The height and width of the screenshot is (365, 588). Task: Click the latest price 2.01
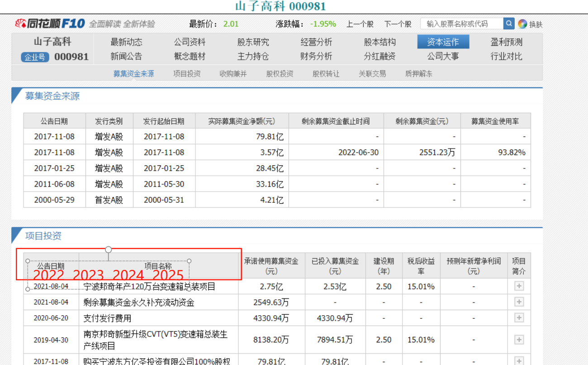pyautogui.click(x=231, y=24)
